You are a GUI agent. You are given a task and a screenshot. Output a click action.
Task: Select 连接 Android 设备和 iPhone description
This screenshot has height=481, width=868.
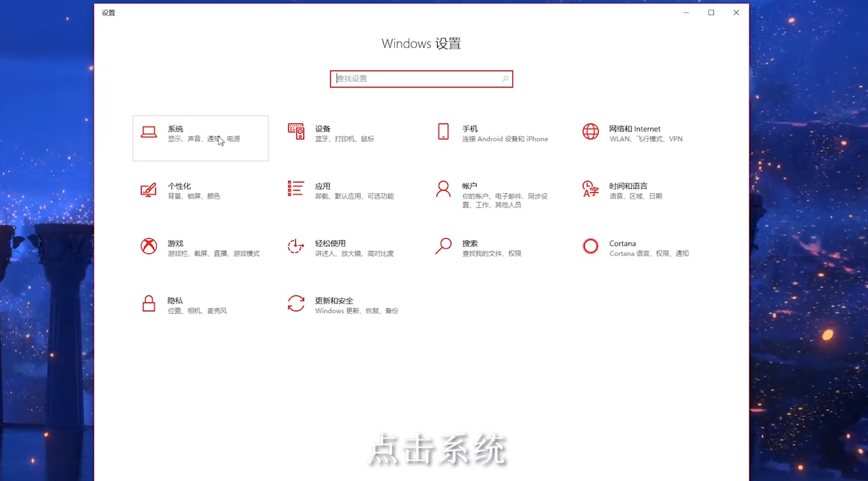point(505,139)
